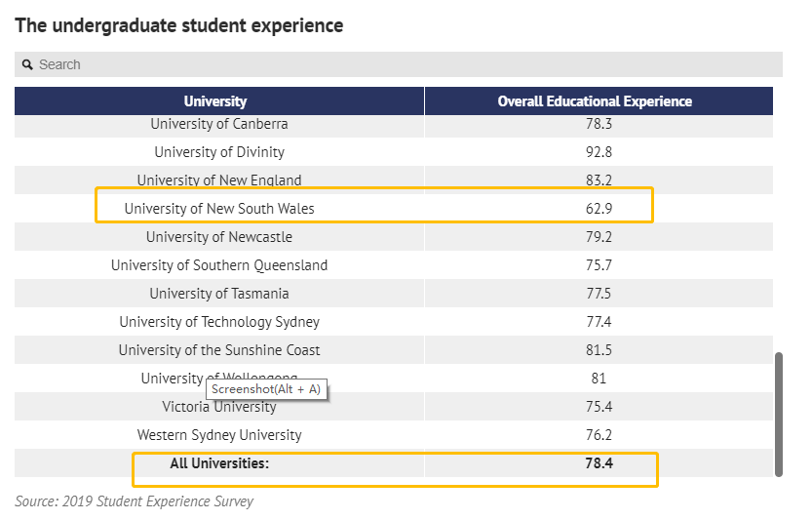Viewport: 812px width, 520px height.
Task: Click the 83.2 score for New England
Action: coord(599,180)
